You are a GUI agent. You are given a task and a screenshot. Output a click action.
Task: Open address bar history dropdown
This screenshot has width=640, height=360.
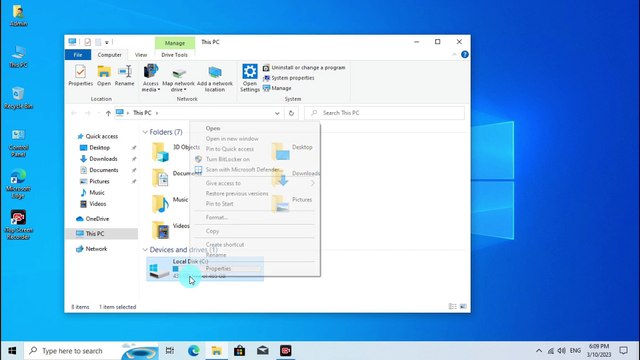pyautogui.click(x=277, y=113)
